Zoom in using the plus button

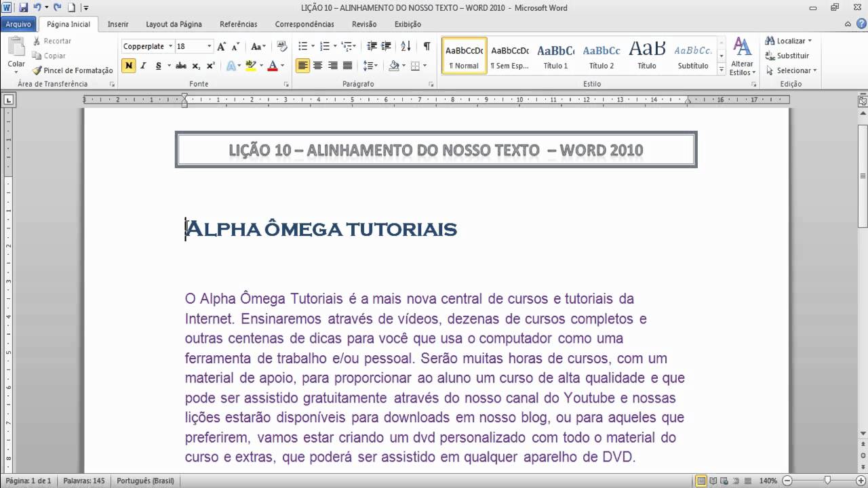tap(861, 481)
